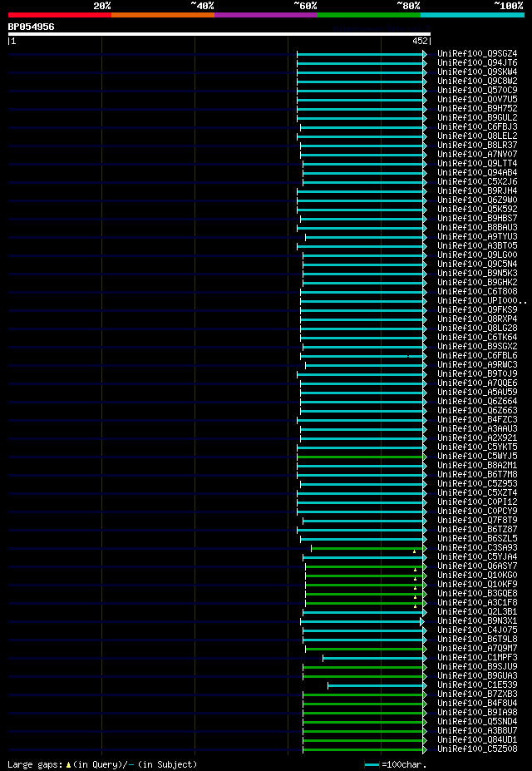Select the UniRef100_A9TYU3 hit label
Image resolution: width=532 pixels, height=771 pixels.
(477, 236)
